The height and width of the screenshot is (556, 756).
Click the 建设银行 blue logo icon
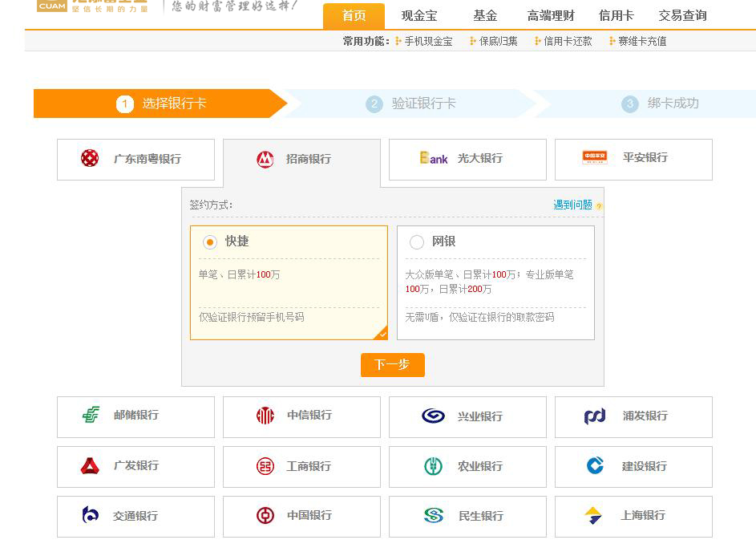click(x=595, y=465)
